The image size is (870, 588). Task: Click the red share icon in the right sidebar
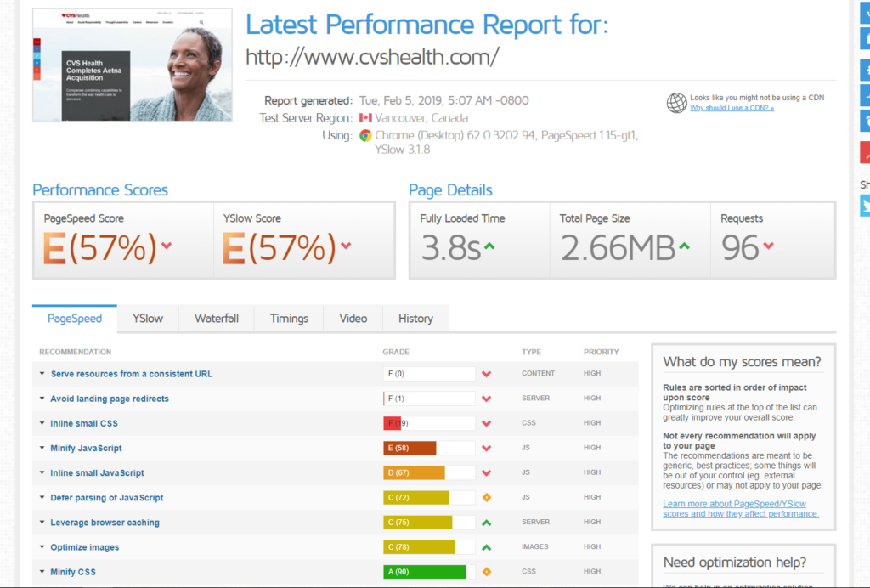(x=866, y=153)
